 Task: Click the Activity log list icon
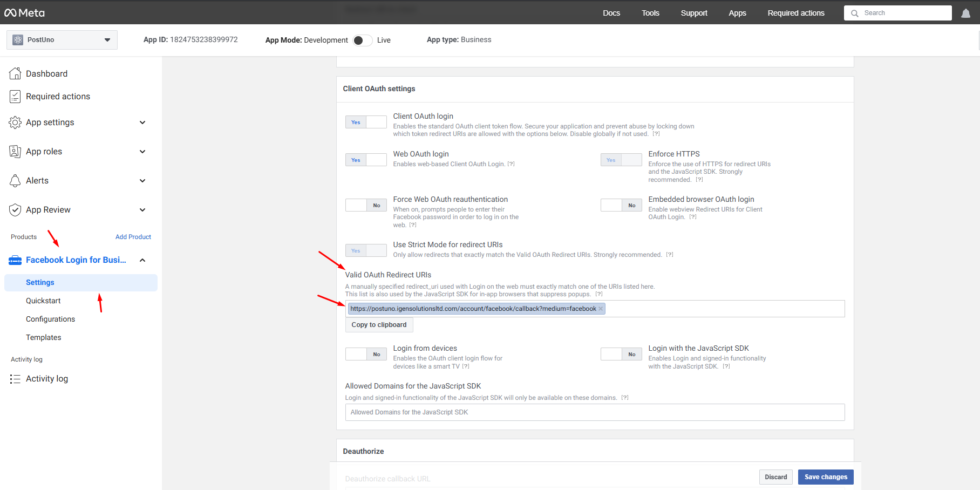(x=15, y=379)
